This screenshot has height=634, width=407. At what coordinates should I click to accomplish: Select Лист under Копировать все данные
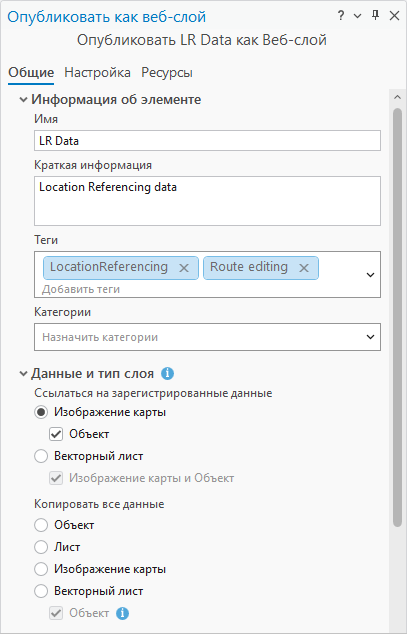point(41,547)
